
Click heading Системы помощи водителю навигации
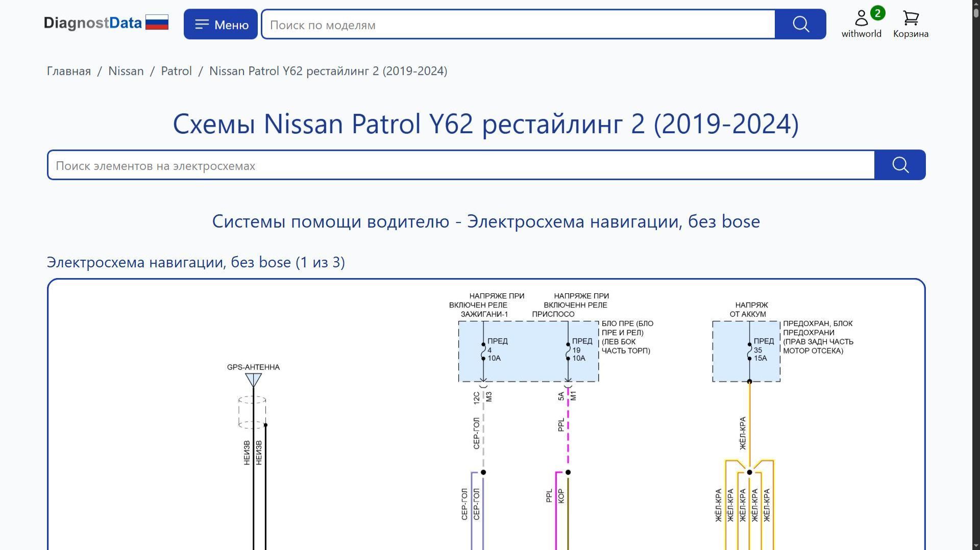coord(486,221)
